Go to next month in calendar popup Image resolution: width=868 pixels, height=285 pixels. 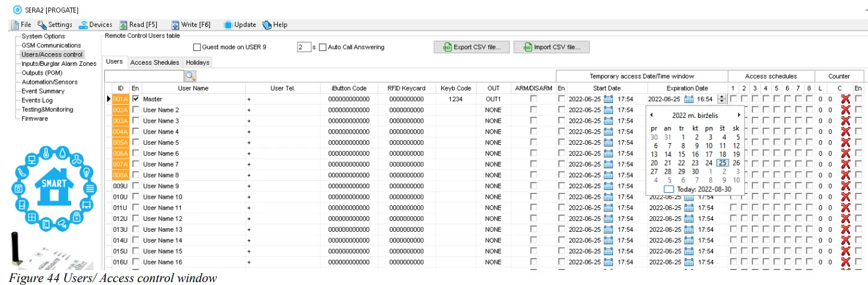click(739, 115)
